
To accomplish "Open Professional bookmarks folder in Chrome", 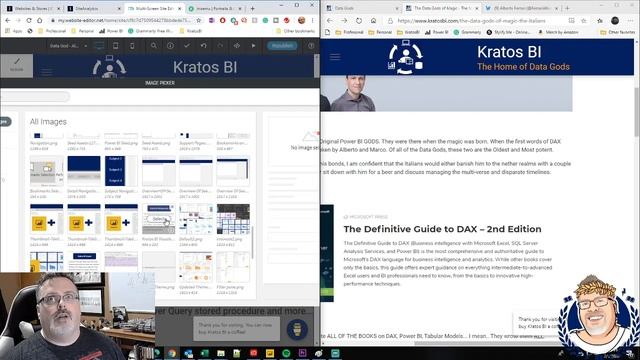I will [x=51, y=31].
